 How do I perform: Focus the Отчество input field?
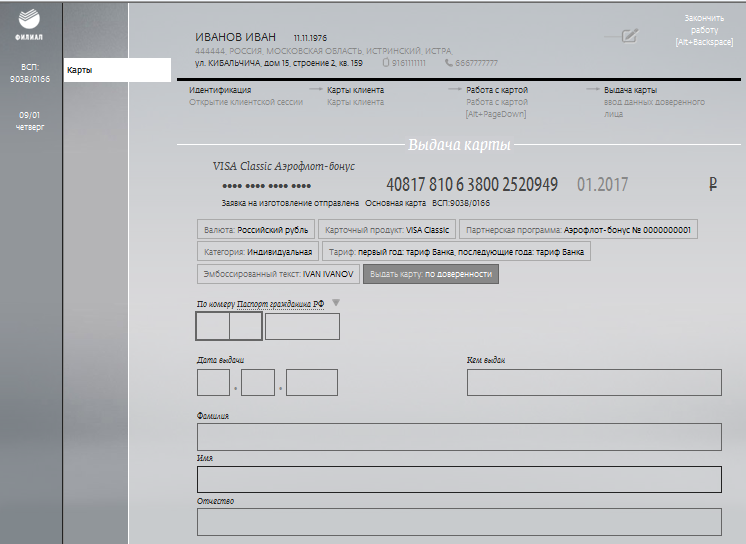[459, 522]
